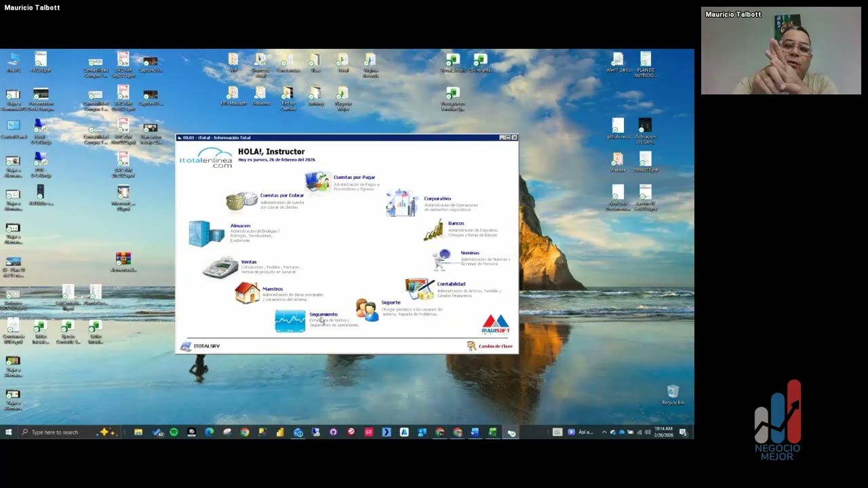
Task: Select Mauricio Talbott's webcam video thumbnail
Action: pos(781,51)
